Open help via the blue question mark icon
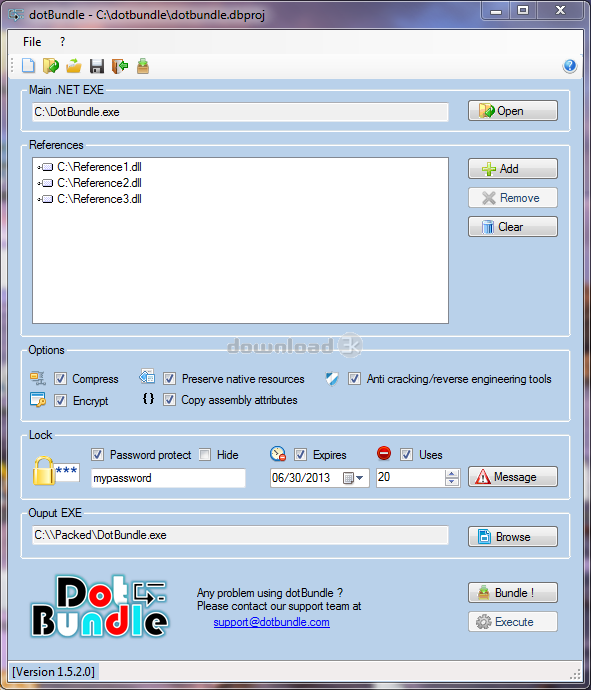 [x=569, y=66]
